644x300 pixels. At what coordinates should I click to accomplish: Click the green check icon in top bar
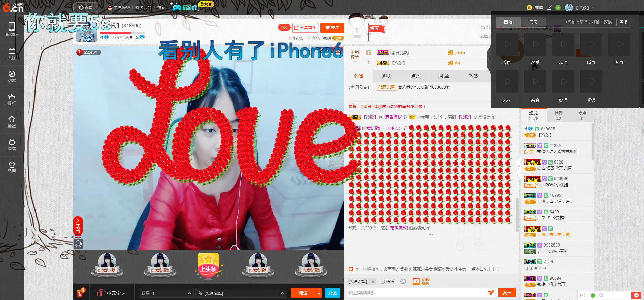coord(558,7)
